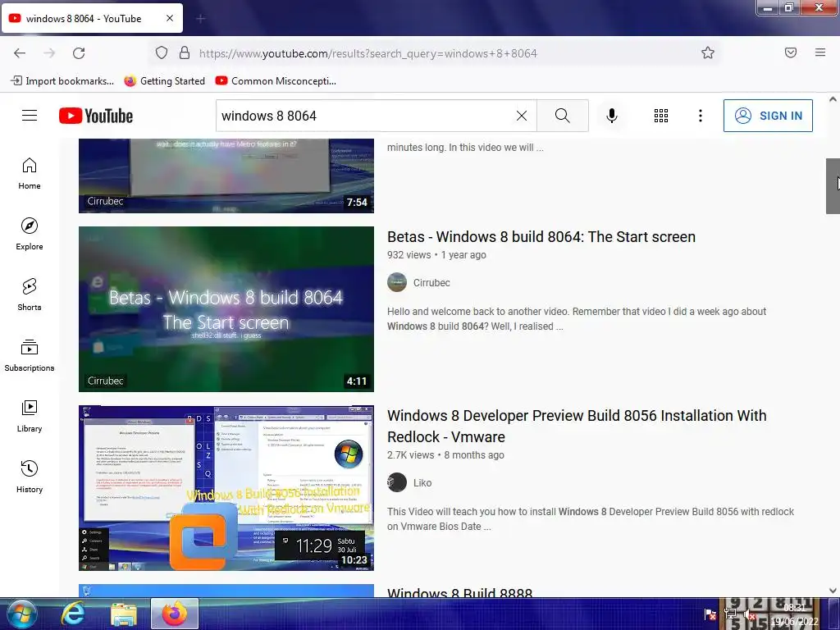Open Library in the sidebar
This screenshot has height=630, width=840.
[30, 416]
